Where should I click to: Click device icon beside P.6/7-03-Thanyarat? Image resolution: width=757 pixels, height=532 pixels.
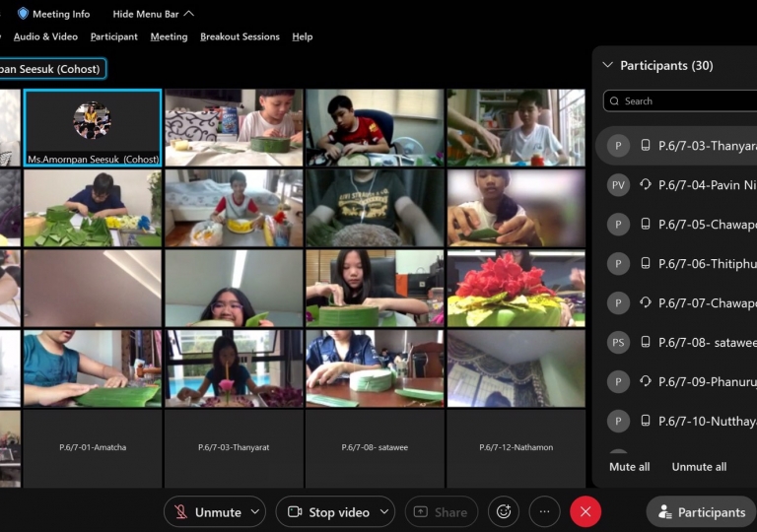(x=645, y=145)
